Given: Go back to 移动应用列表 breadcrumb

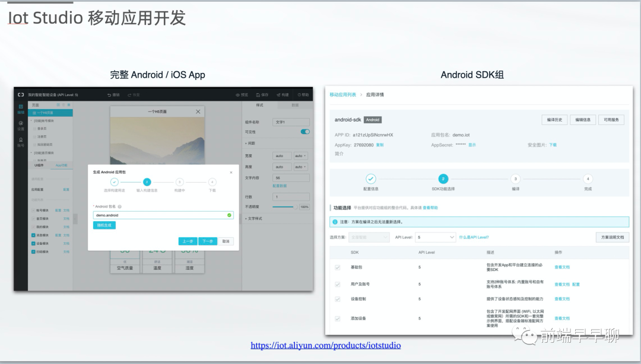Looking at the screenshot, I should point(343,95).
